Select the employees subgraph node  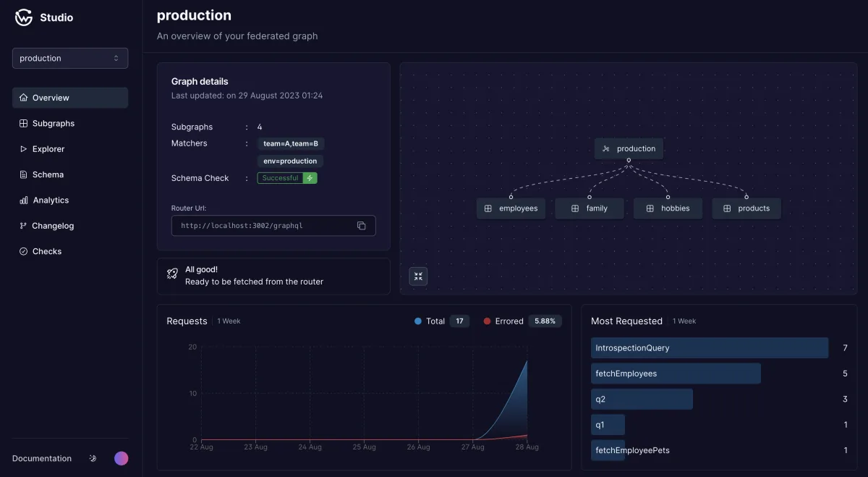511,208
